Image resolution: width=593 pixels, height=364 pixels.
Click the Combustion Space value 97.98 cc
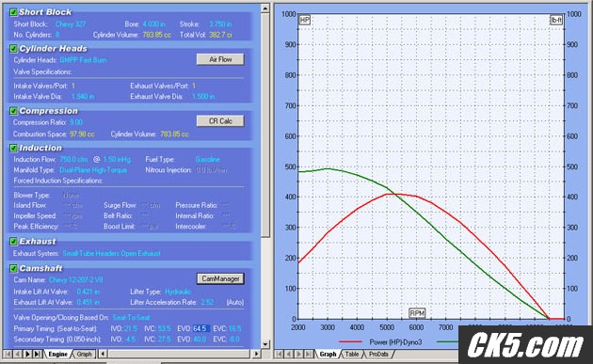pyautogui.click(x=82, y=135)
